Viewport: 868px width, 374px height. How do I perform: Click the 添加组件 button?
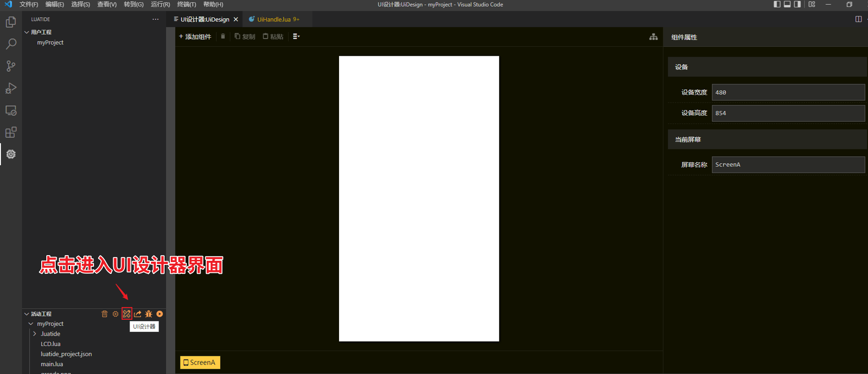[x=195, y=37]
